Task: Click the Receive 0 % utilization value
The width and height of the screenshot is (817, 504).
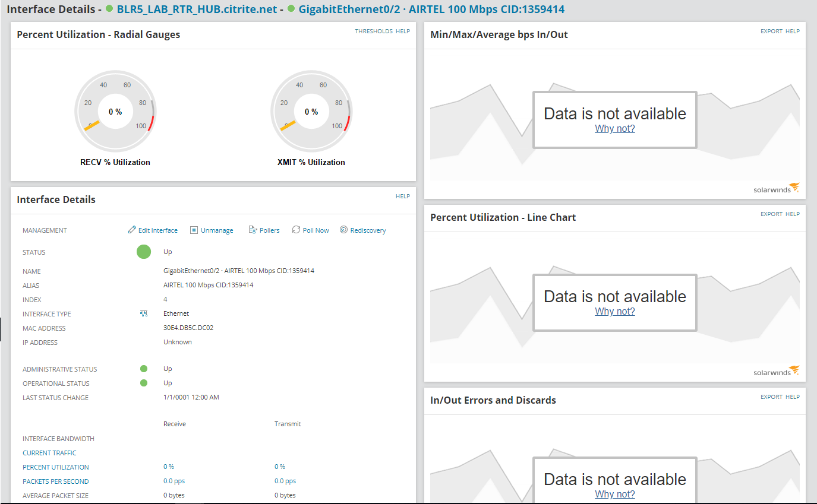Action: click(169, 467)
